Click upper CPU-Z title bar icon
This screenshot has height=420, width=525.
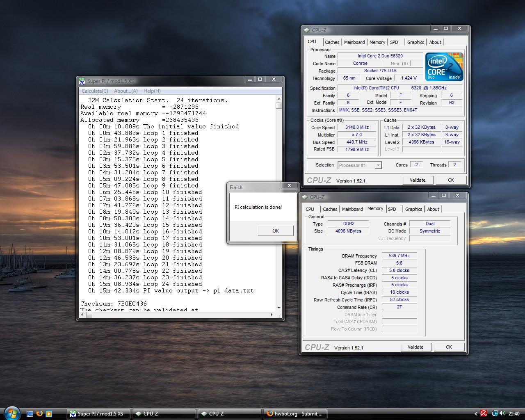tap(307, 30)
